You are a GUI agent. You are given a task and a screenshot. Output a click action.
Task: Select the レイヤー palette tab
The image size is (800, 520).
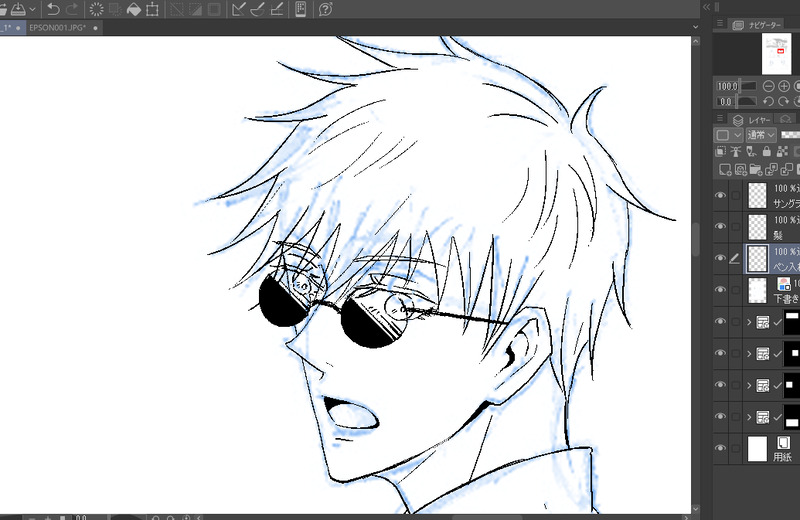tap(752, 120)
